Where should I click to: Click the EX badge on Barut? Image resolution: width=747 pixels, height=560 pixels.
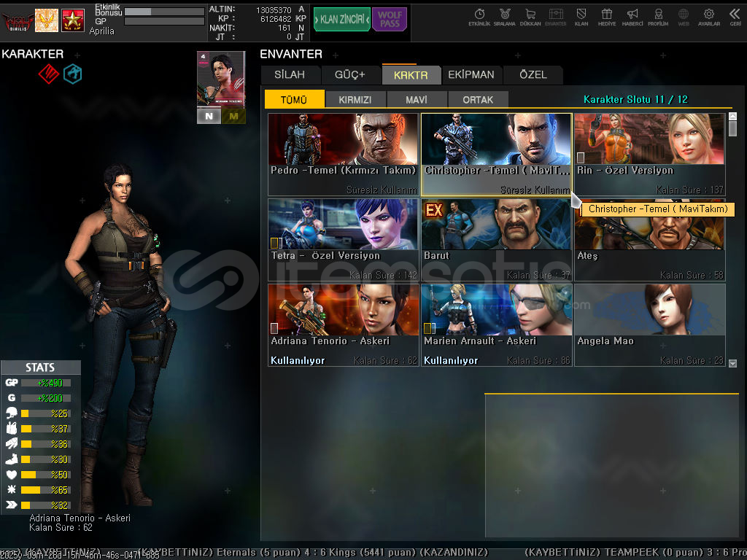[x=433, y=210]
